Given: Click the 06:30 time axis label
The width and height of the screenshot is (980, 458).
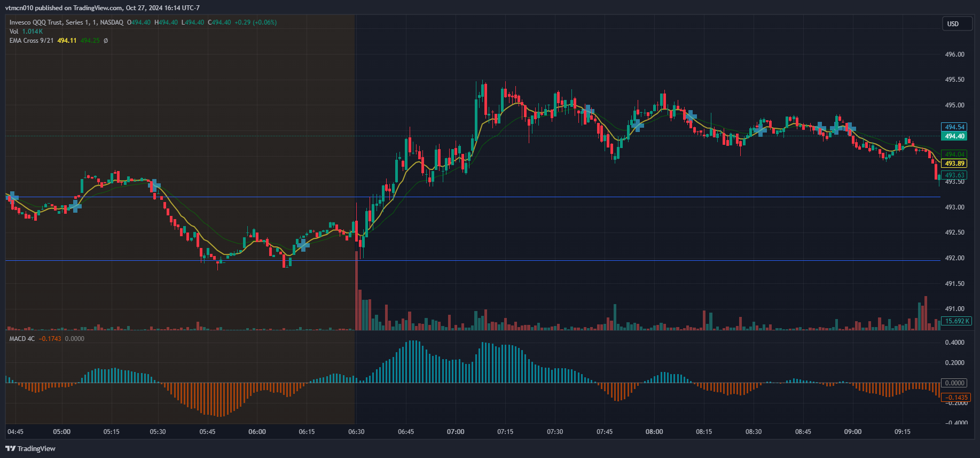Looking at the screenshot, I should 356,432.
